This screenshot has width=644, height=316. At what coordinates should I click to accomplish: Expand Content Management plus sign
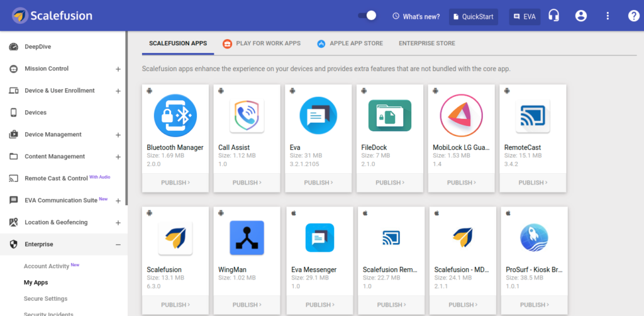118,157
